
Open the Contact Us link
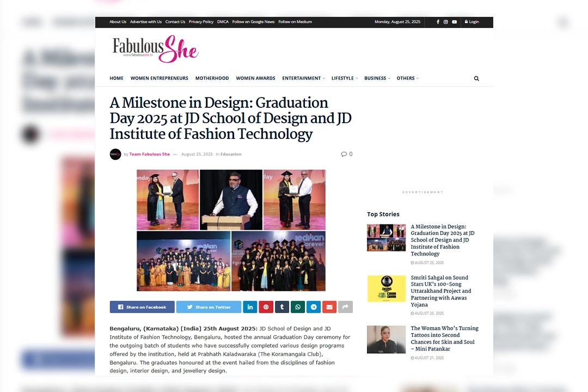tap(175, 22)
